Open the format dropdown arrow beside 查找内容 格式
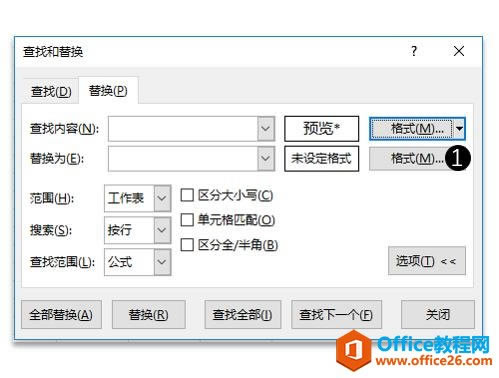 (459, 129)
